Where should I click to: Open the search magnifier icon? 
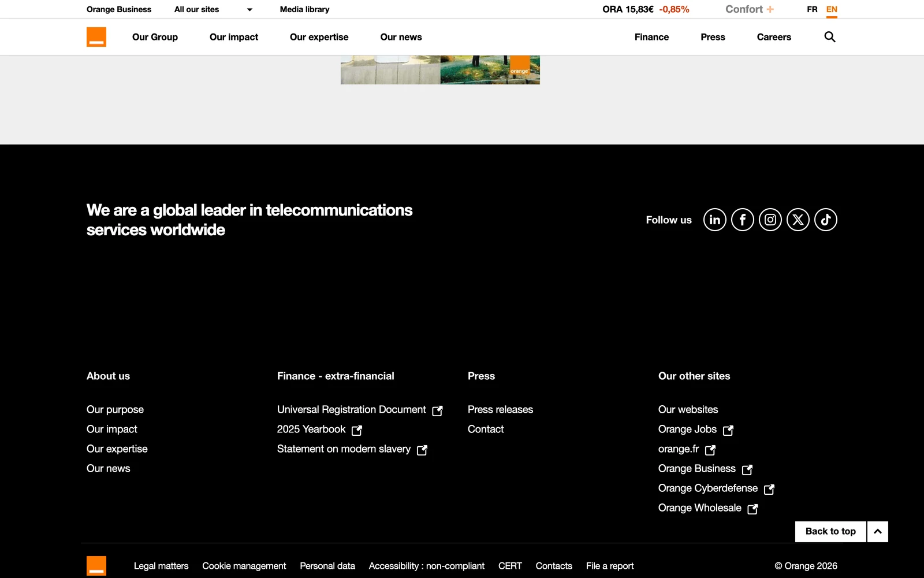[x=830, y=37]
